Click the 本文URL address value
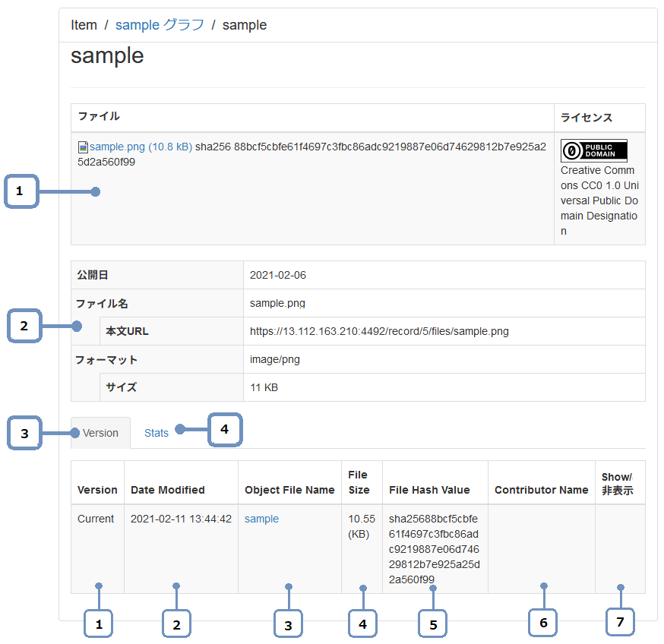 pos(379,331)
